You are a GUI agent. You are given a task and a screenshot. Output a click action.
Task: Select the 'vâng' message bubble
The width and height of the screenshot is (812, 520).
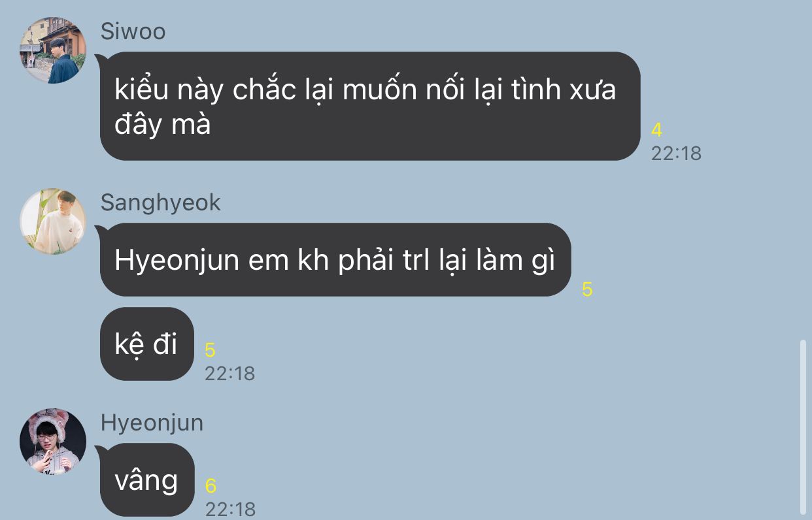click(x=147, y=480)
